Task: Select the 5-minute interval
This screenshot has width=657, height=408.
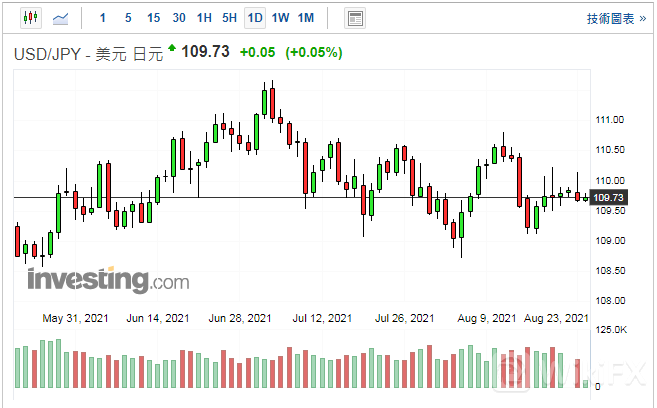Action: [x=127, y=18]
